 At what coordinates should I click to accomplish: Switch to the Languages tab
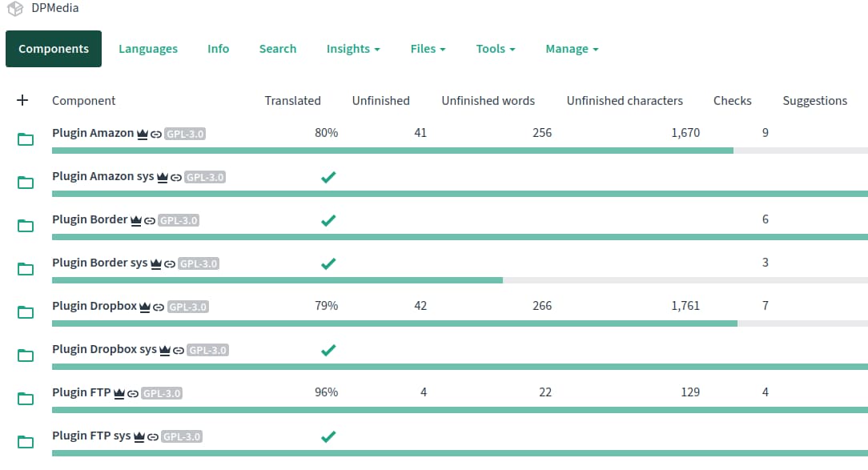pos(148,49)
